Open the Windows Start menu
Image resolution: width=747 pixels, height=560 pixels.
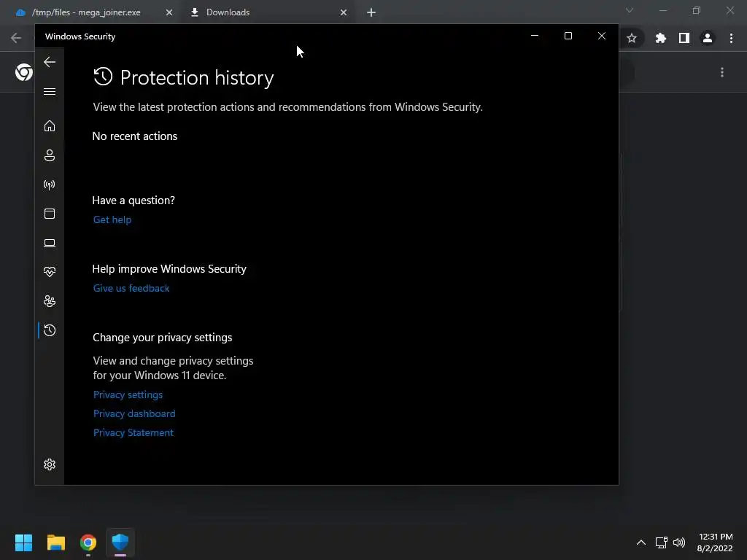(x=23, y=542)
